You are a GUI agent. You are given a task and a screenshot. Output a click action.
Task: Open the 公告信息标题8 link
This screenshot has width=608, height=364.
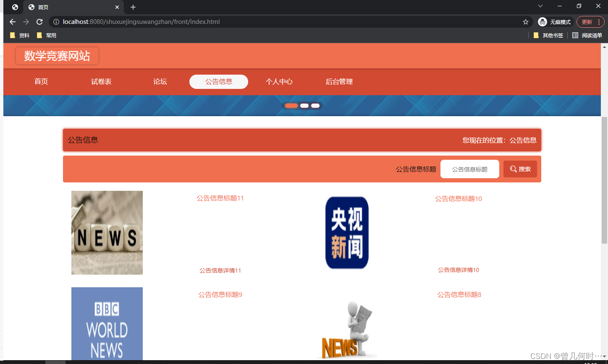pos(459,295)
